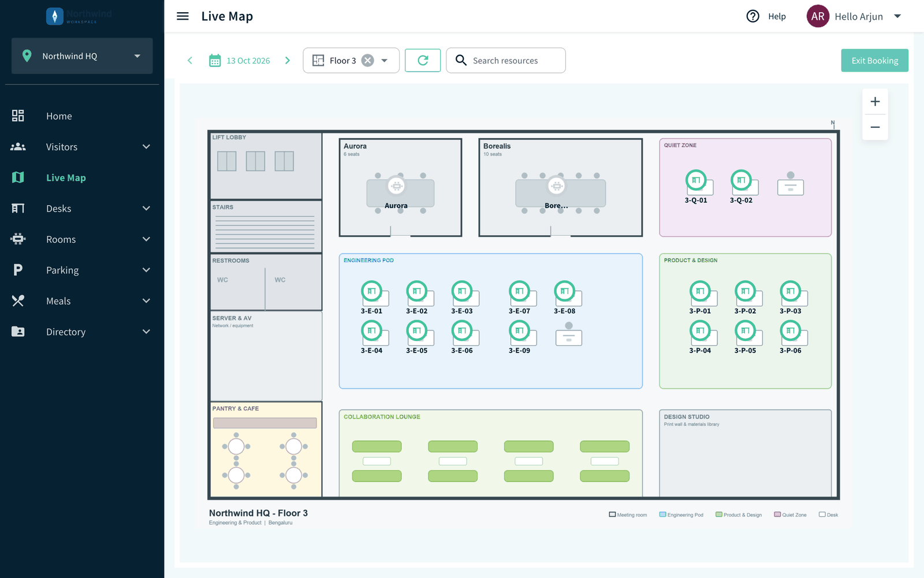Select desk 3-Q-01 in Quiet Zone

point(696,180)
